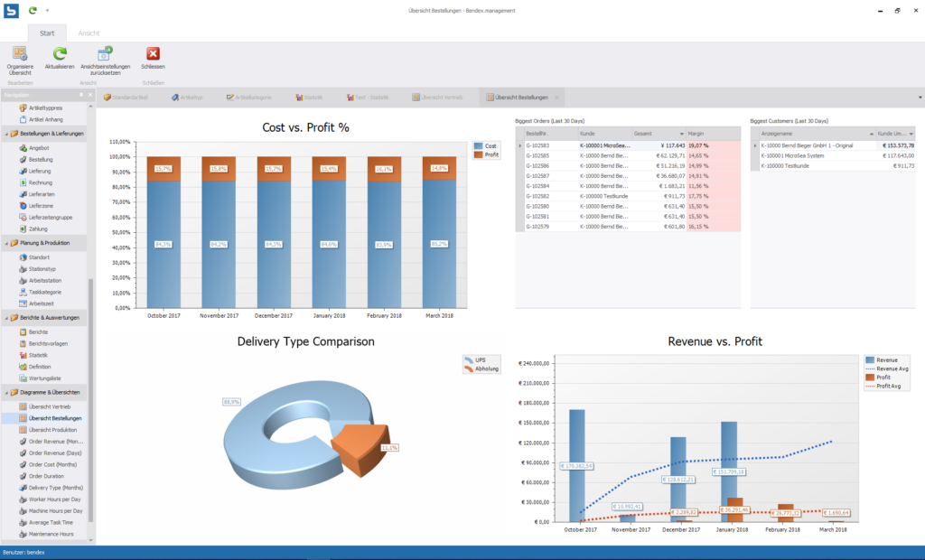Open Rechnung in the navigation tree
Viewport: 925px width, 560px height.
(41, 182)
